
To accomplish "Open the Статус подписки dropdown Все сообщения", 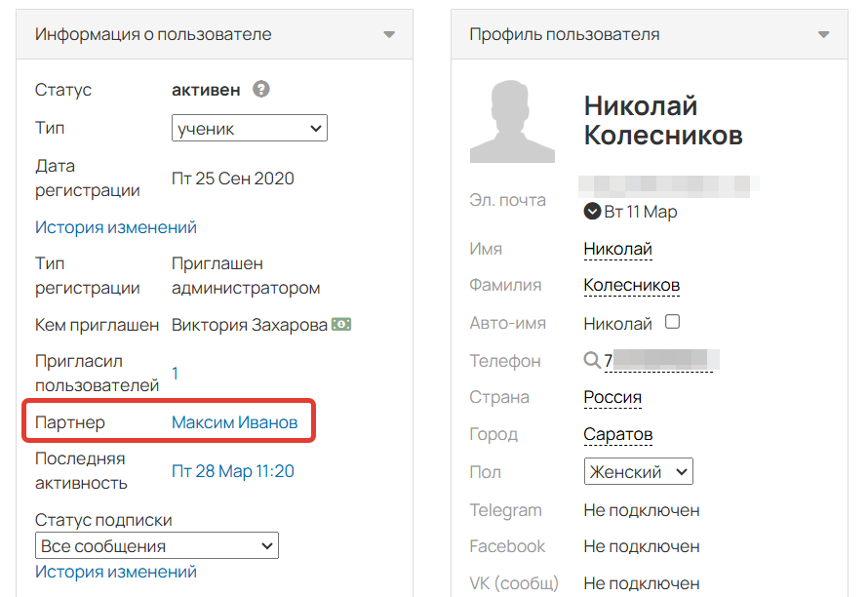I will coord(157,545).
